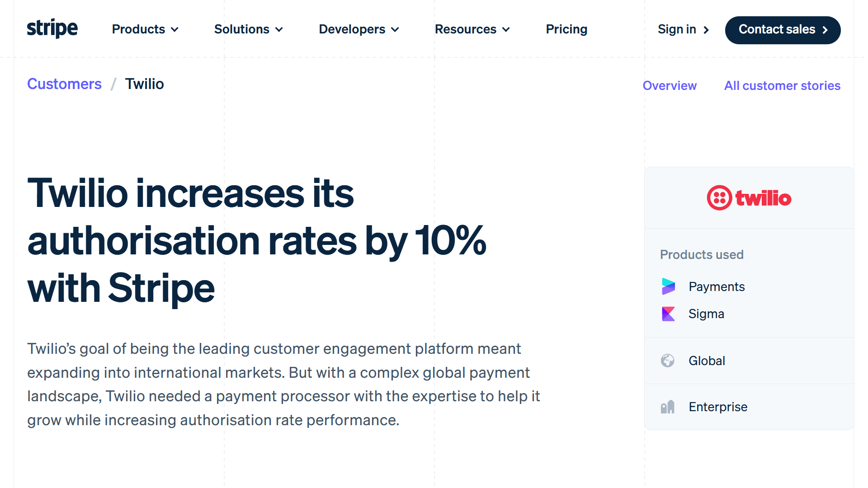Select the Payments product icon
Image resolution: width=868 pixels, height=488 pixels.
[x=669, y=286]
